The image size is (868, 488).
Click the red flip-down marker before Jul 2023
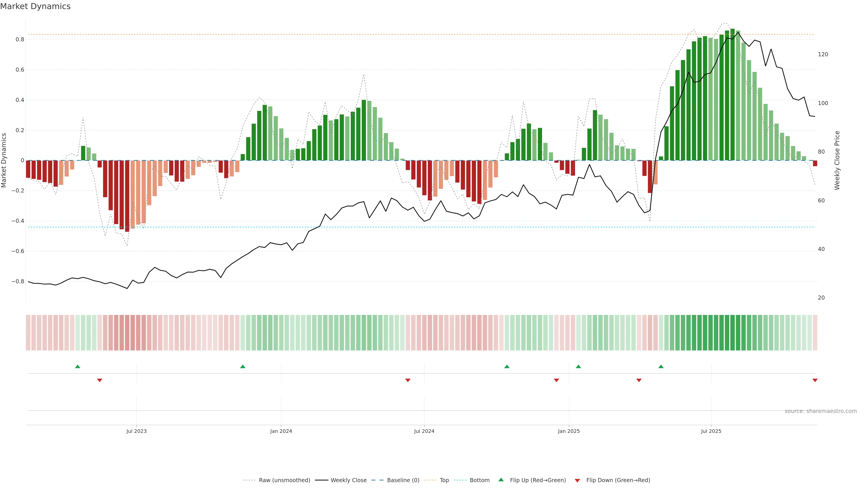pyautogui.click(x=99, y=380)
